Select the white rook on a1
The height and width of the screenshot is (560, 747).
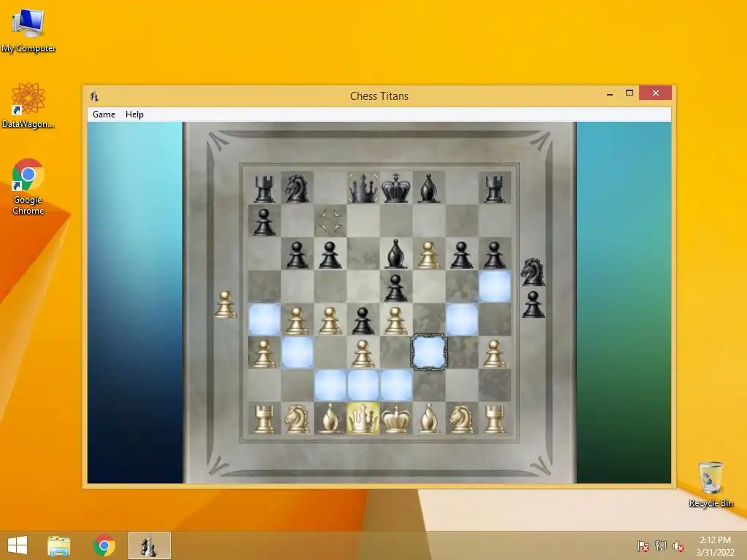coord(264,419)
